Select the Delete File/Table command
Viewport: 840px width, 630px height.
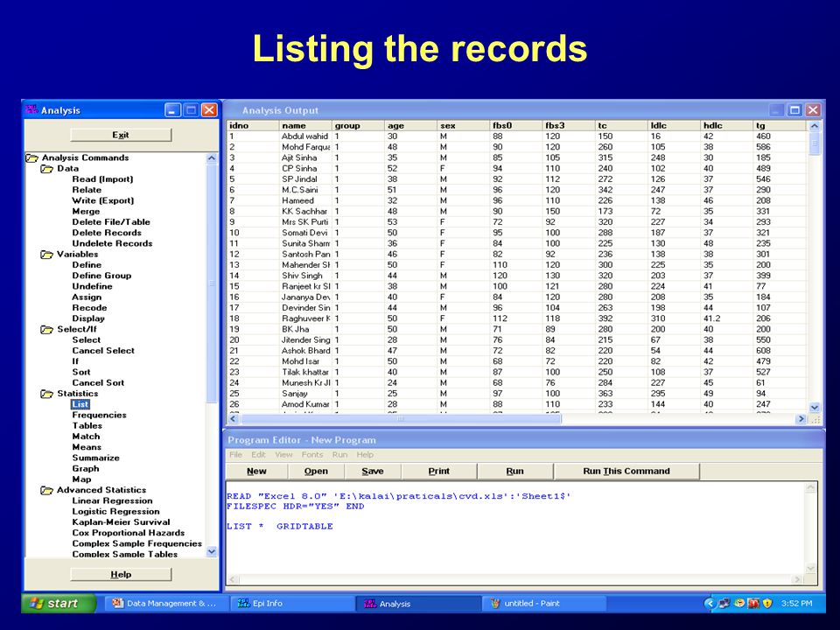tap(111, 222)
